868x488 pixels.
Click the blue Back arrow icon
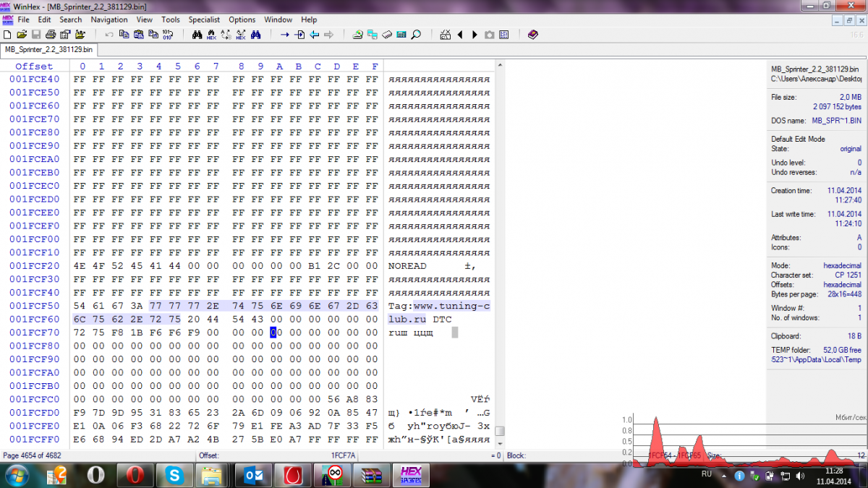pos(314,34)
